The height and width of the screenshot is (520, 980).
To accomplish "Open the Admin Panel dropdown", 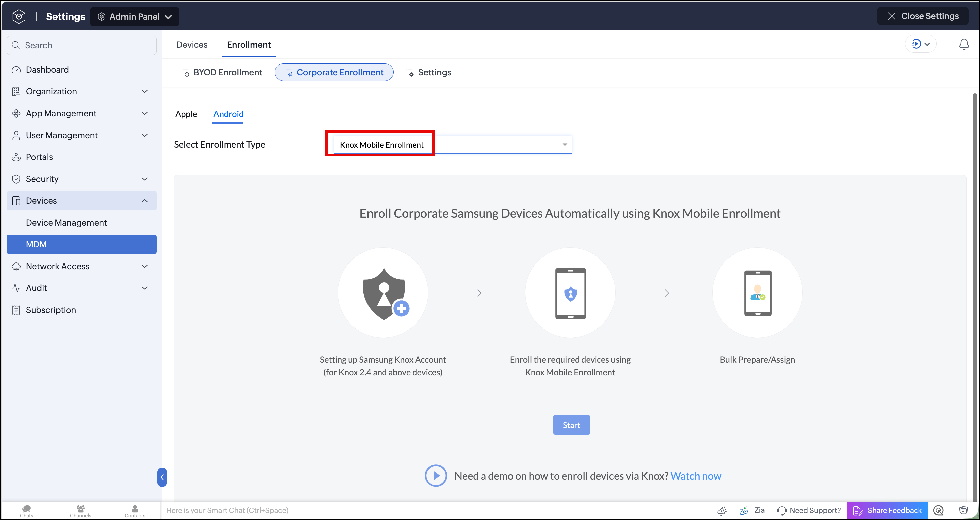I will click(x=135, y=17).
